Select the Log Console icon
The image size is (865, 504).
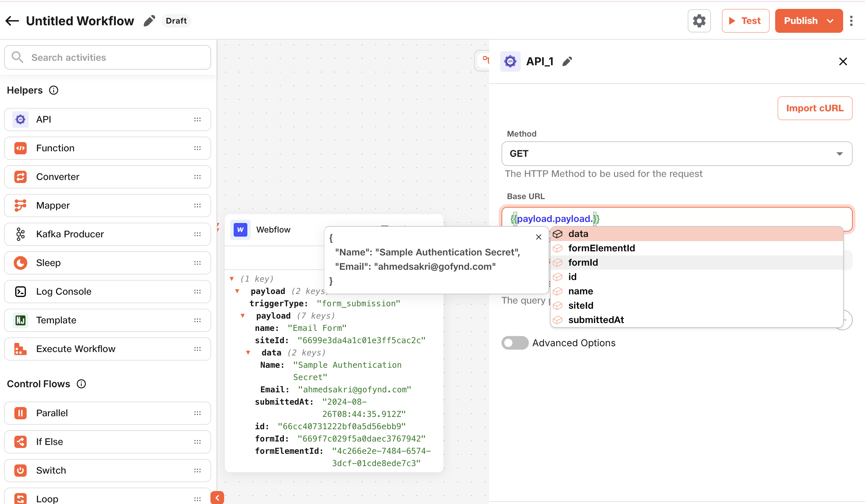coord(20,292)
